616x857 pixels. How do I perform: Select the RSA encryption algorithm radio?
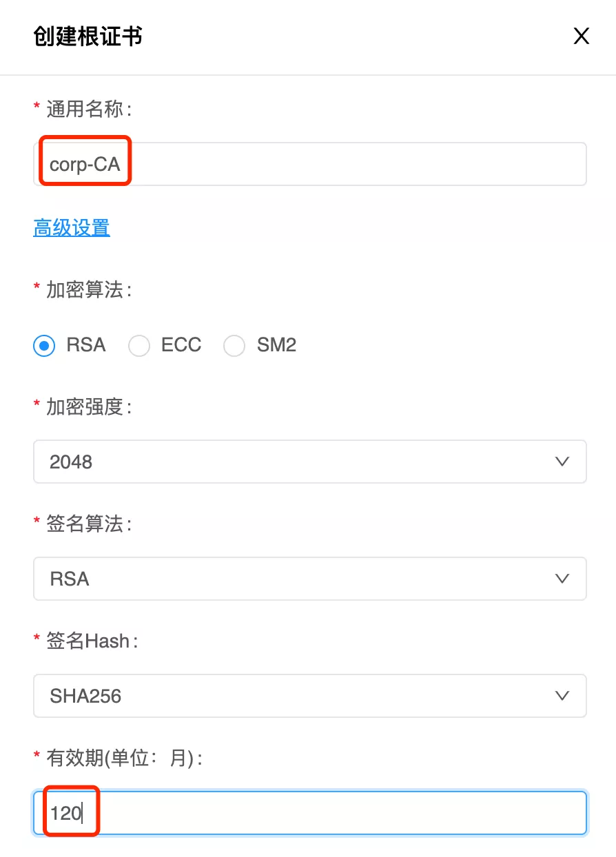click(45, 346)
